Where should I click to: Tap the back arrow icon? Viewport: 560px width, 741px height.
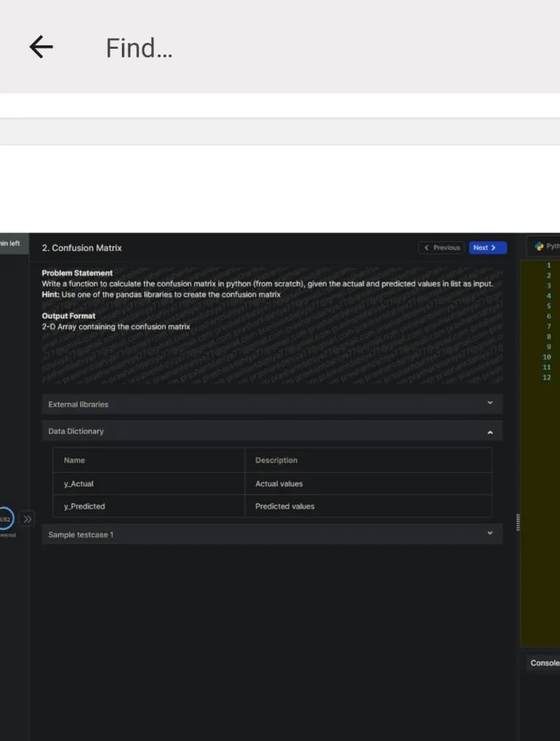point(41,47)
